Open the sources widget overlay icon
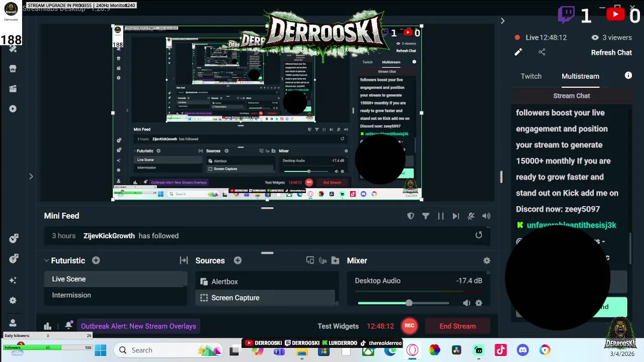The width and height of the screenshot is (644, 362). 310,260
